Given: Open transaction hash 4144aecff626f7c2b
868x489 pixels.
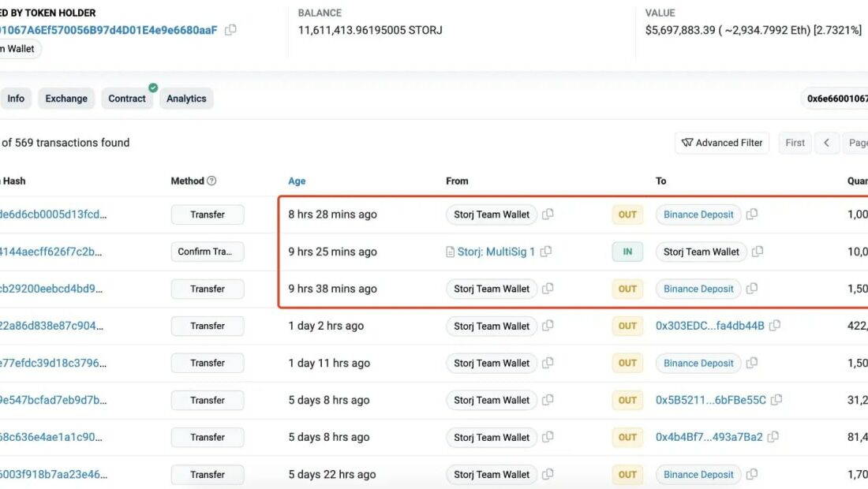Looking at the screenshot, I should (51, 252).
